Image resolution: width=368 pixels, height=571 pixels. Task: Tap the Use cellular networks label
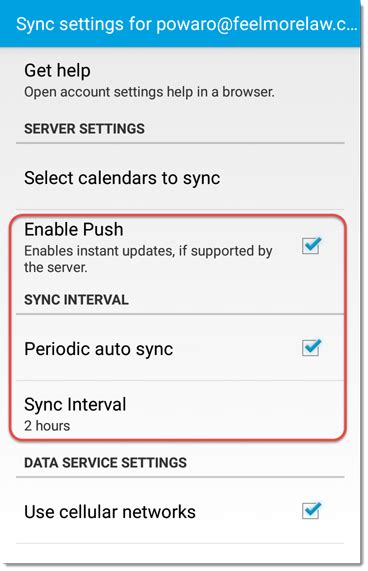(x=110, y=512)
